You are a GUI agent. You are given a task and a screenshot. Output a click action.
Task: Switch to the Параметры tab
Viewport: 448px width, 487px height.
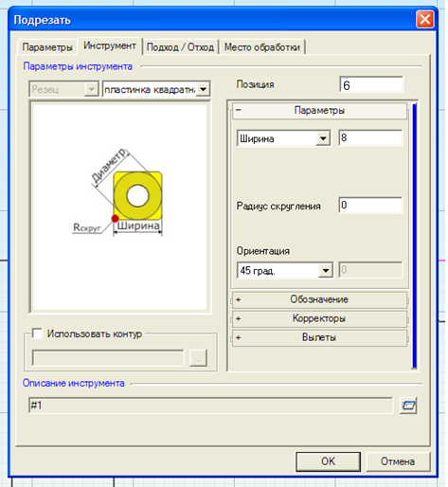click(x=47, y=47)
